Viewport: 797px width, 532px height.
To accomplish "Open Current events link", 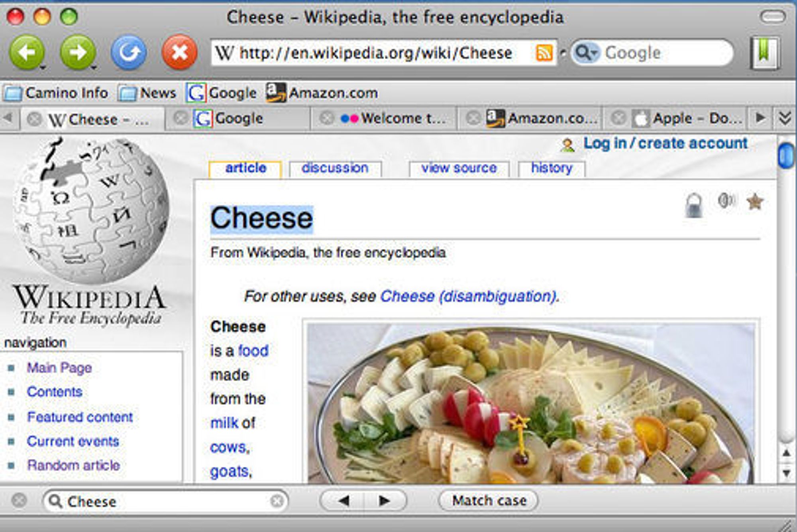I will [x=73, y=441].
